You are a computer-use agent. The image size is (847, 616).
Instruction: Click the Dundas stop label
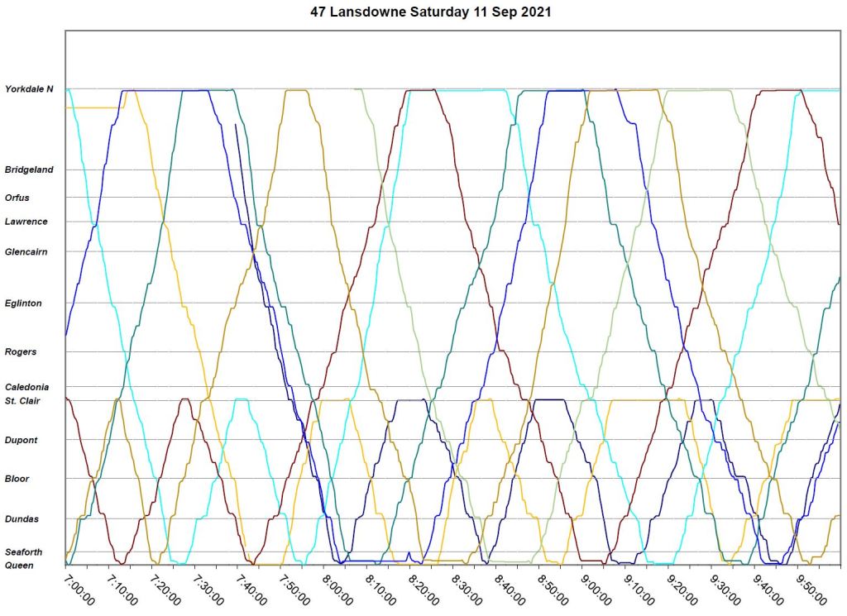[x=22, y=519]
